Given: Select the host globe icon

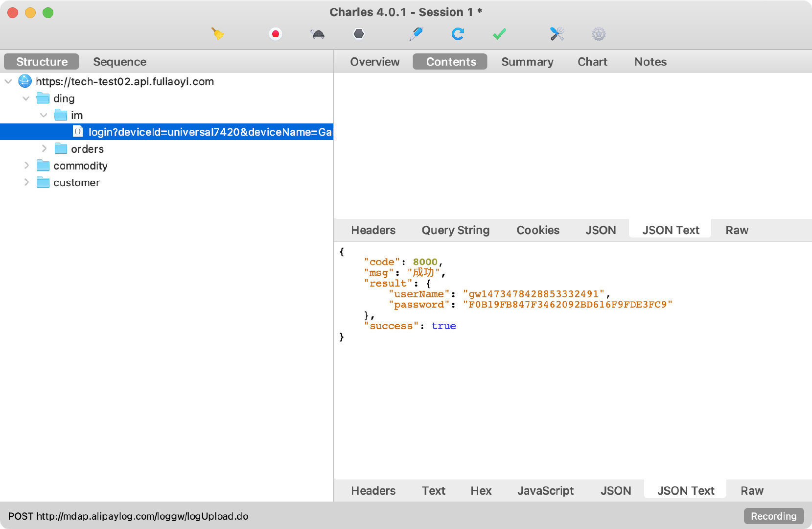Looking at the screenshot, I should [25, 81].
